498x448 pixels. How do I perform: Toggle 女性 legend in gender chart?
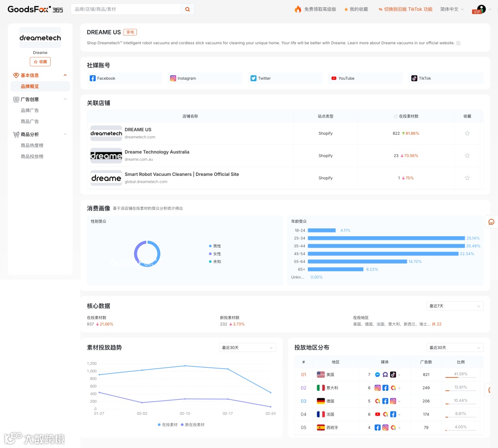tap(215, 254)
